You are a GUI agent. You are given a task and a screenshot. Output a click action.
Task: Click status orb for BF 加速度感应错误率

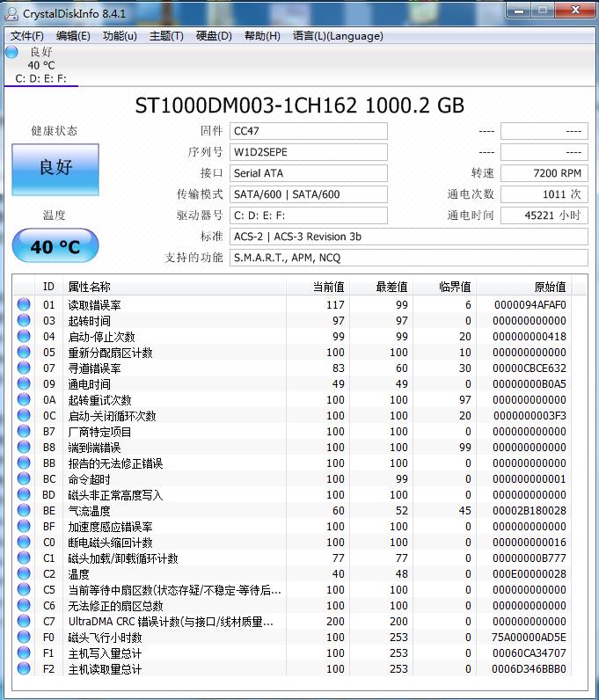tap(24, 526)
